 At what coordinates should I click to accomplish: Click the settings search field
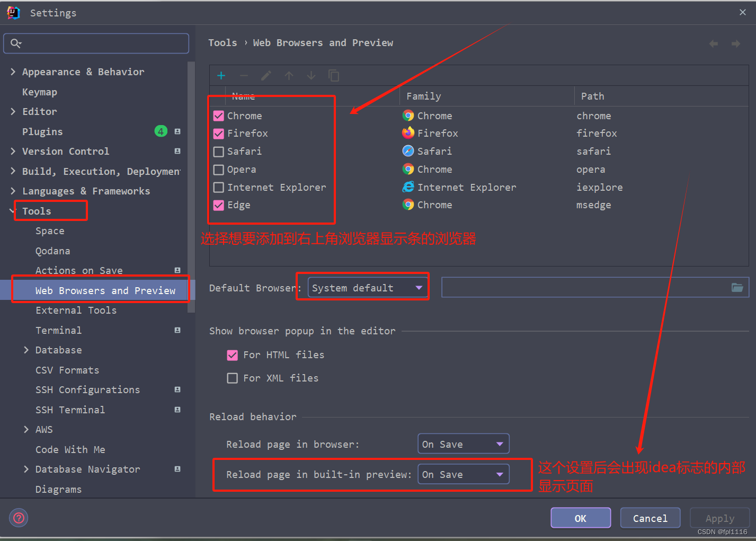96,43
